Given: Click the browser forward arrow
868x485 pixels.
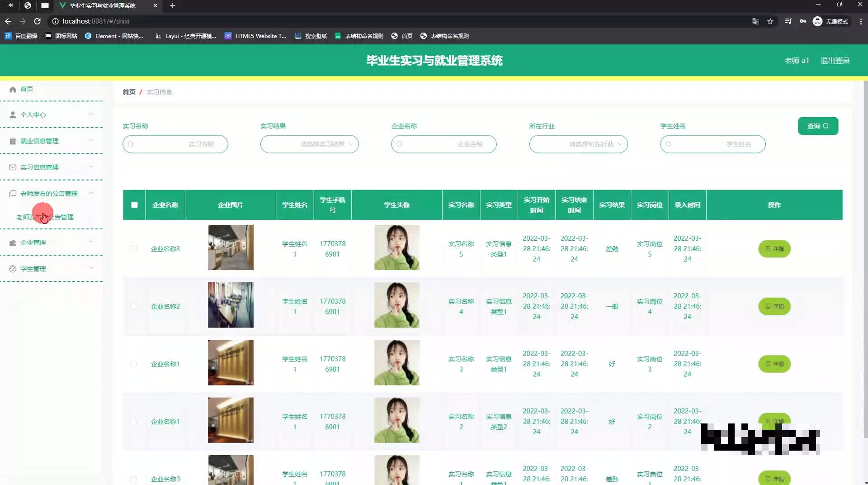Looking at the screenshot, I should (23, 21).
